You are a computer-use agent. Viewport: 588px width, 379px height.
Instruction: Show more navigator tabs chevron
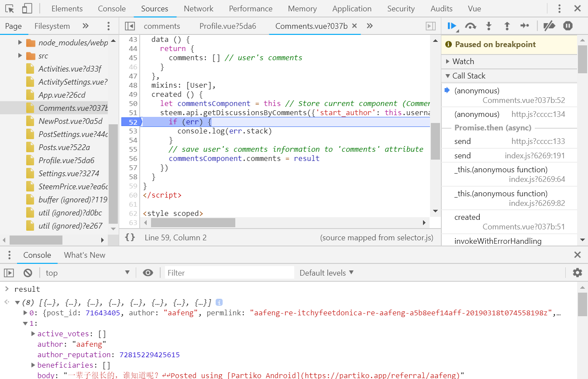coord(86,26)
